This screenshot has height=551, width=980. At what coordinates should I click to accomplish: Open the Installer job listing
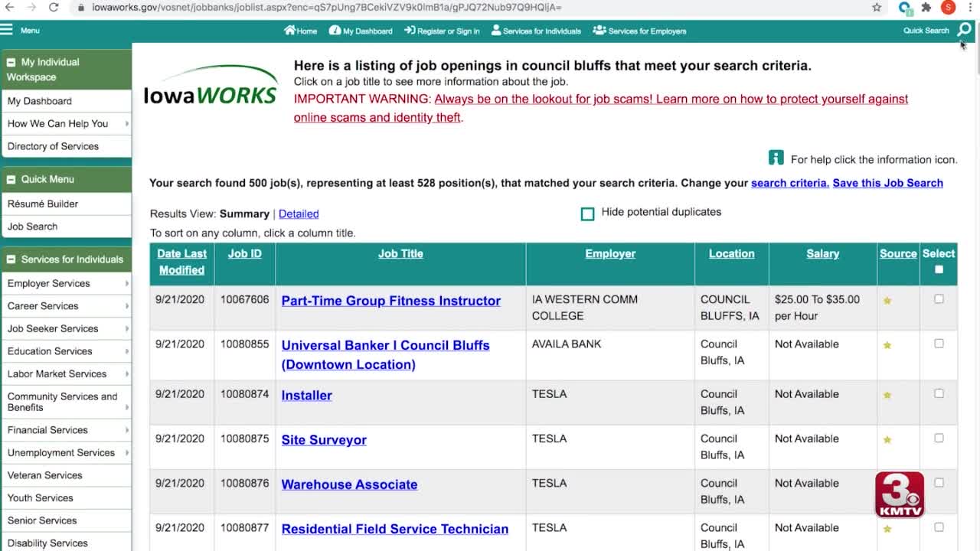[306, 396]
